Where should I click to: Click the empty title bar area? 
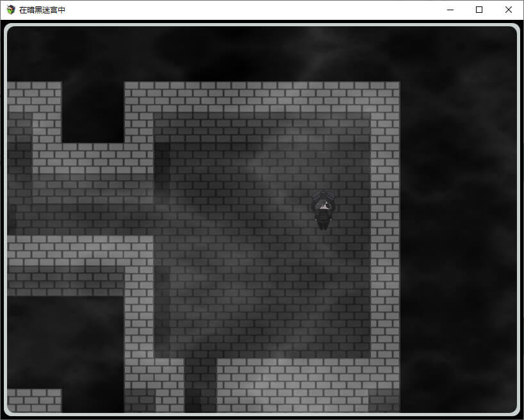coord(256,10)
